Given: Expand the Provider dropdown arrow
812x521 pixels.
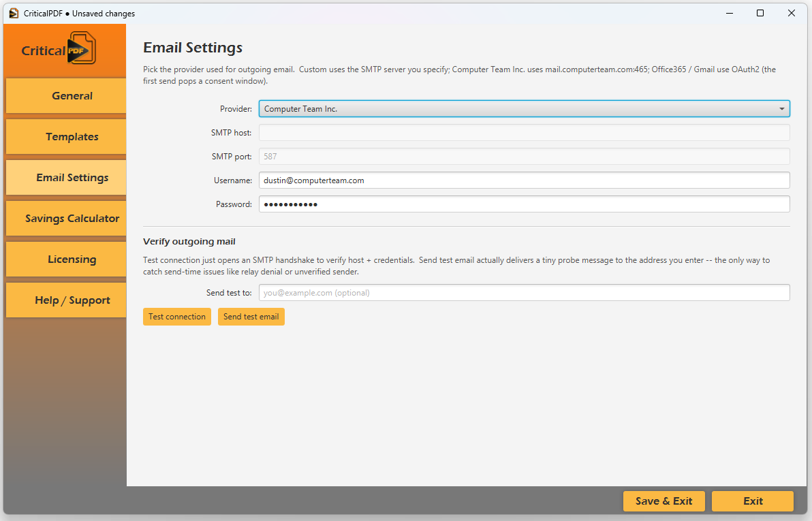Looking at the screenshot, I should 781,109.
